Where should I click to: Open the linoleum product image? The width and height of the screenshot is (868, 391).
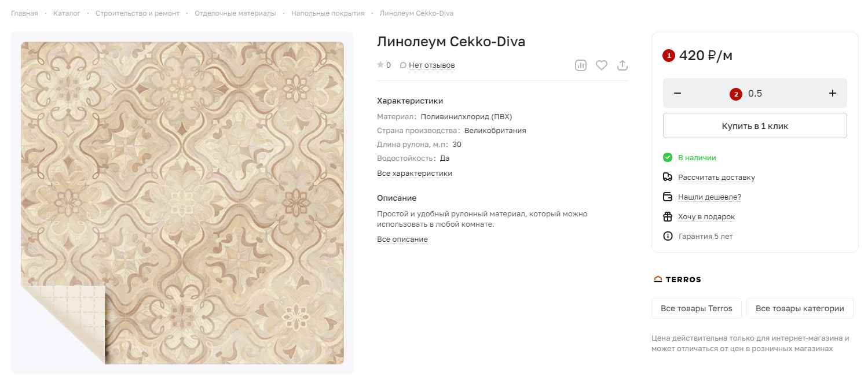[182, 203]
